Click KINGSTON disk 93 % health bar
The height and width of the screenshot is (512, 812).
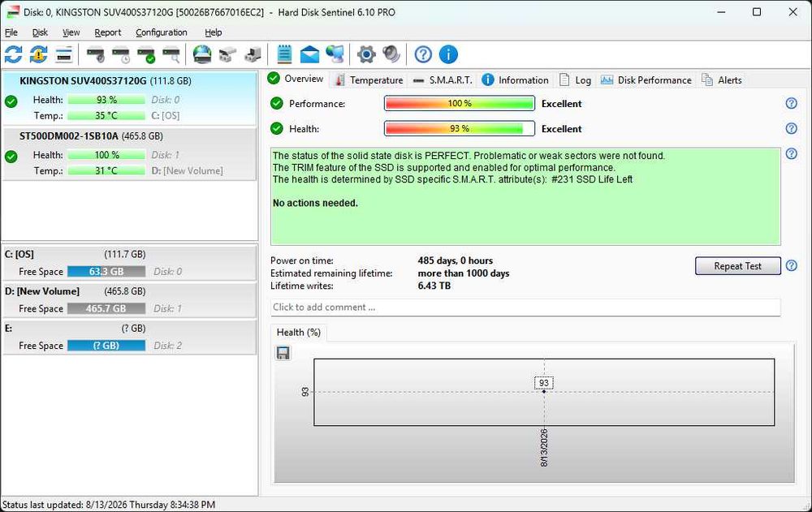[x=106, y=99]
